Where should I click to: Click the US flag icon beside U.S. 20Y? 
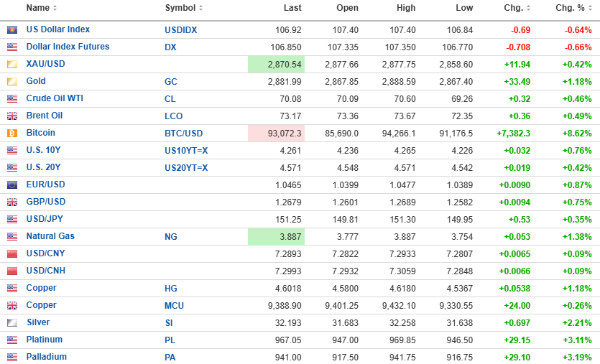(12, 167)
